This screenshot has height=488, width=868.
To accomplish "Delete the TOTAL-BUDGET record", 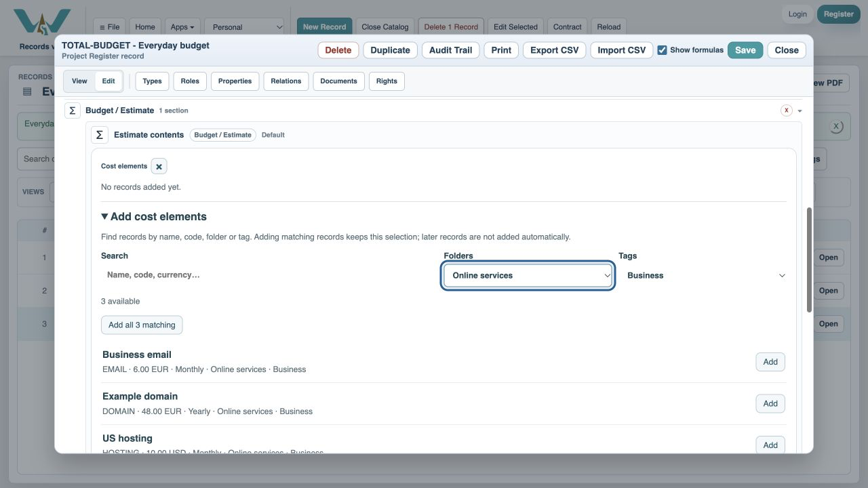I will pos(338,50).
